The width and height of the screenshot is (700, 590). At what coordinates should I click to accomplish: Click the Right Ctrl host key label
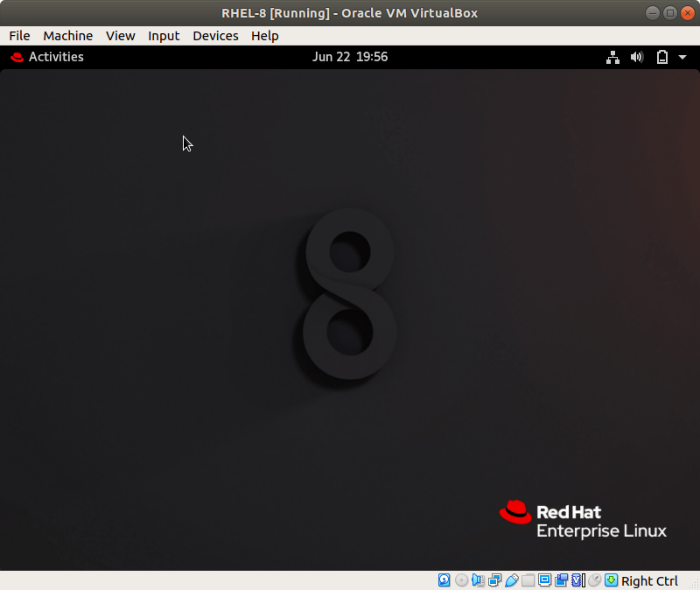click(x=649, y=580)
